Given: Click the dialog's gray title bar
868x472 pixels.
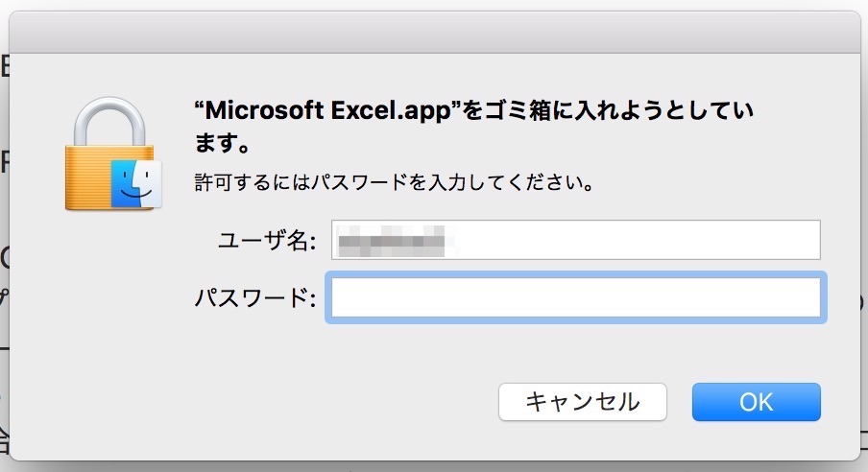Looking at the screenshot, I should (x=434, y=32).
